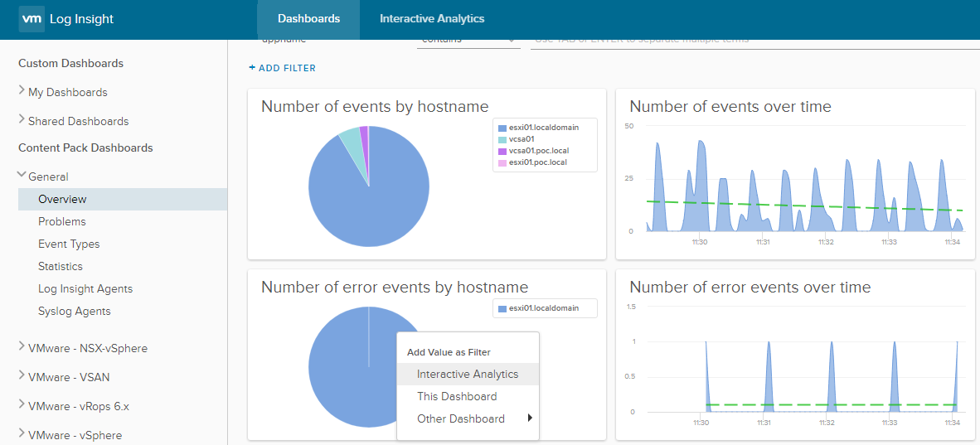
Task: Open Other Dashboard submenu
Action: coord(468,419)
